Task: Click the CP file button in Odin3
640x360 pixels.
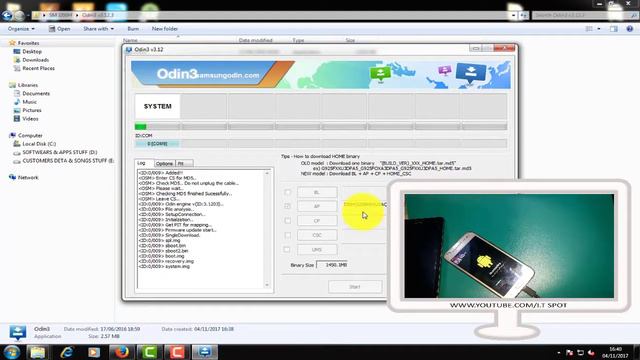Action: pos(317,220)
